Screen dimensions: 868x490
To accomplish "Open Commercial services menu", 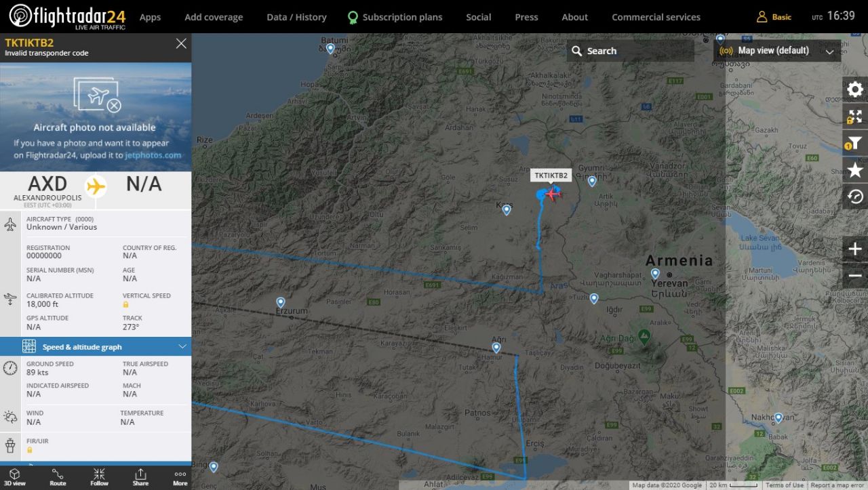I will click(656, 17).
